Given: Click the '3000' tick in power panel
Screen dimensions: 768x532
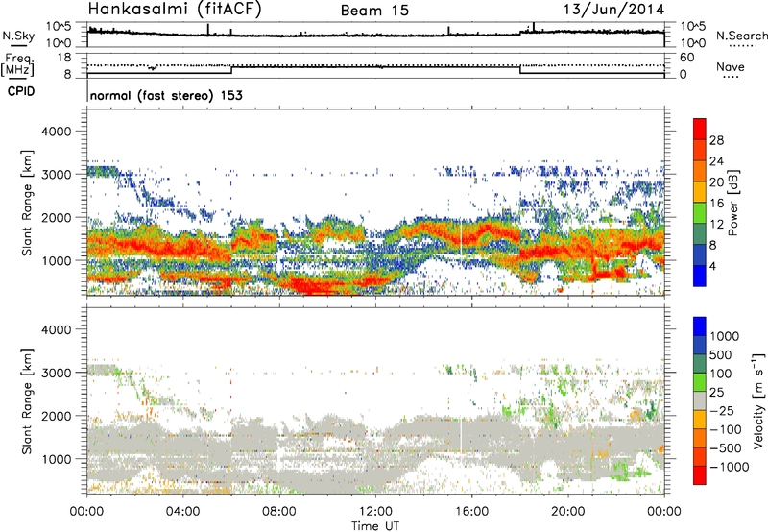Looking at the screenshot, I should 56,175.
